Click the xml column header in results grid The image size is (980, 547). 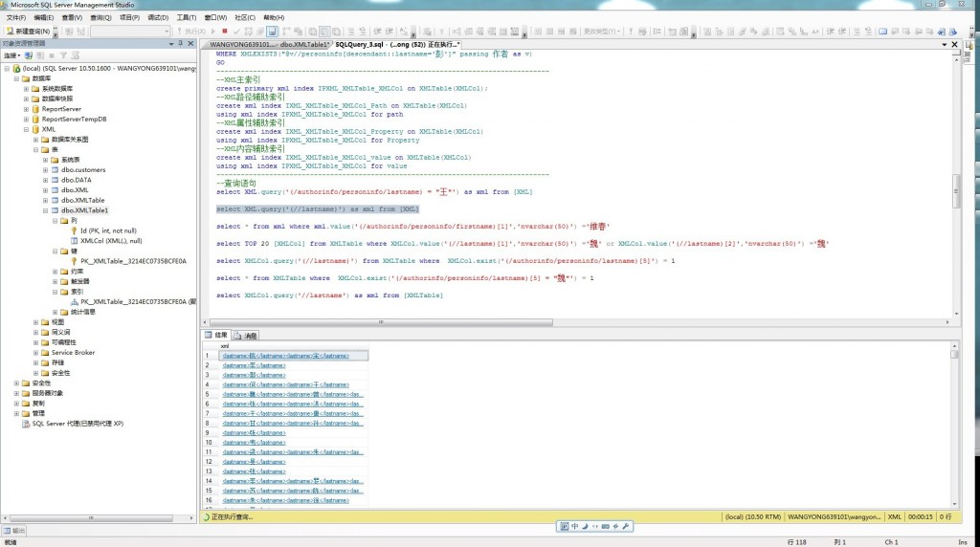coord(293,346)
